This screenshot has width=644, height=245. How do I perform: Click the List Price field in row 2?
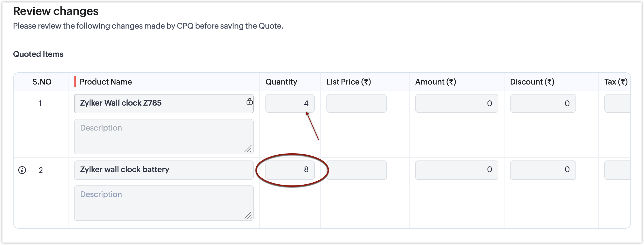click(356, 170)
